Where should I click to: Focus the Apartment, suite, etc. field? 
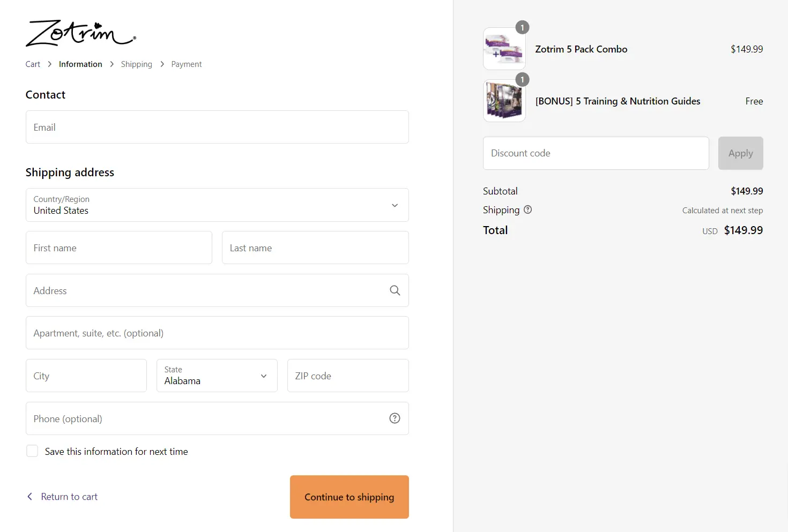point(217,333)
